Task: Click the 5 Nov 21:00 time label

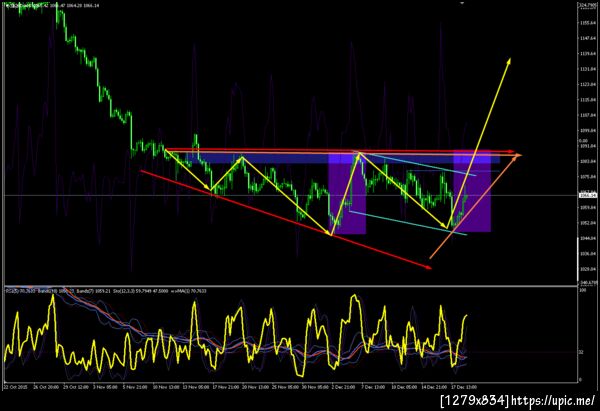Action: pyautogui.click(x=135, y=387)
